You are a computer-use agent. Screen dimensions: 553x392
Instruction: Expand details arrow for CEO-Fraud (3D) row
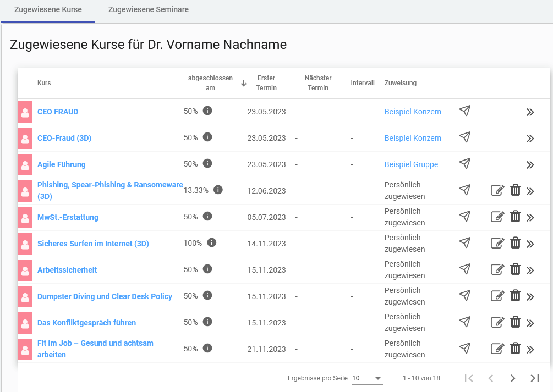pyautogui.click(x=530, y=139)
